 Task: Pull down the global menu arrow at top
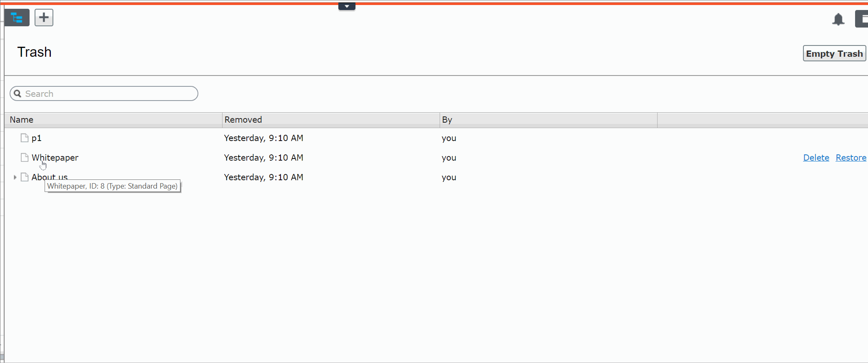347,6
